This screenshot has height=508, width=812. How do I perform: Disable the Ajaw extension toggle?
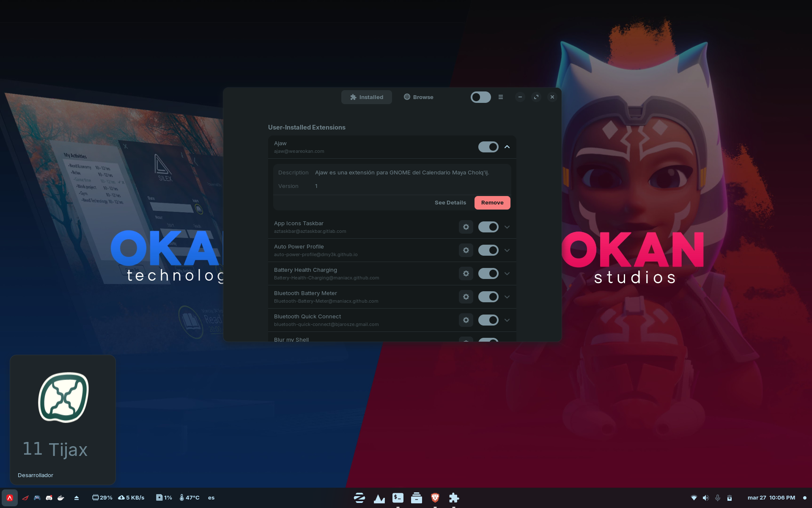pyautogui.click(x=488, y=147)
